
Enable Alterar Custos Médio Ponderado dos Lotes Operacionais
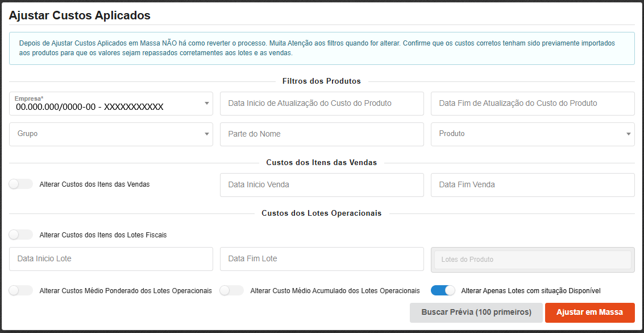click(x=20, y=290)
